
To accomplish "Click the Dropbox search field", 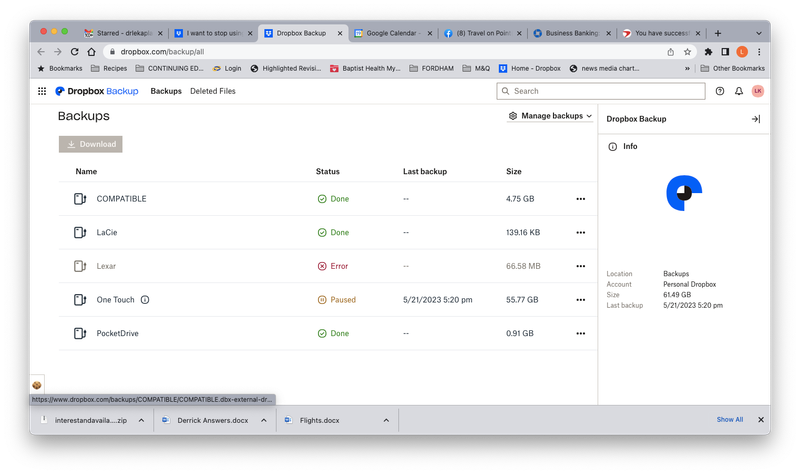I will point(601,91).
